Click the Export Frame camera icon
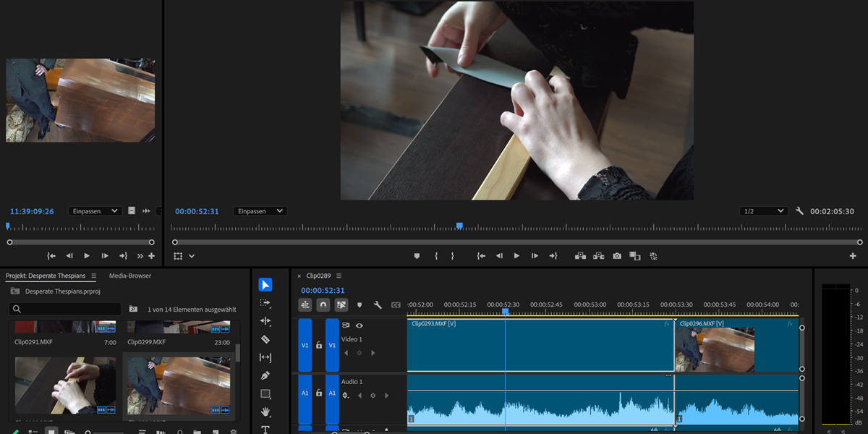The width and height of the screenshot is (868, 434). coord(617,256)
